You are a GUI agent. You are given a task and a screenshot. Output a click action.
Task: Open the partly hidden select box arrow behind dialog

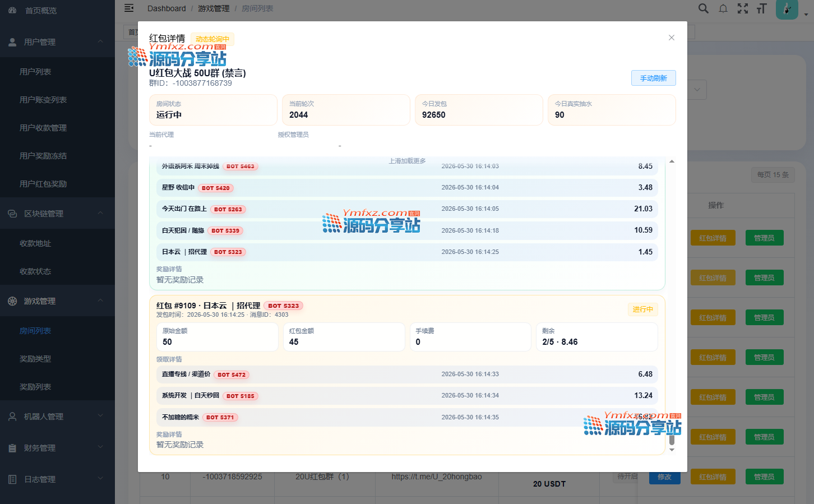click(x=697, y=90)
